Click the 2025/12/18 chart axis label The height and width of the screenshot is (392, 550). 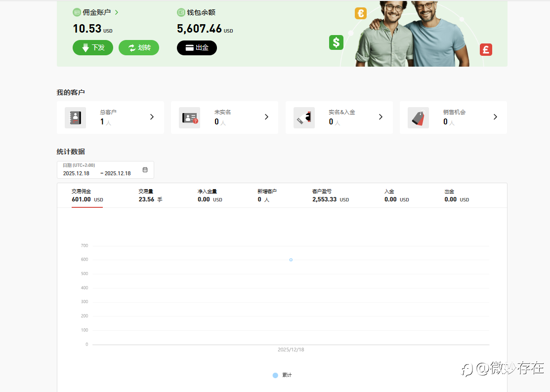(x=291, y=350)
